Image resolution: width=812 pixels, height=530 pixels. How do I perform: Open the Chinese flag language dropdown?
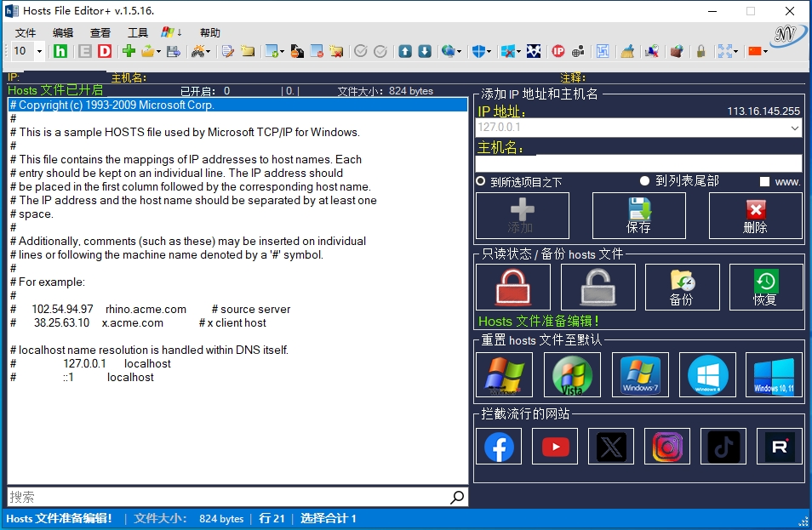click(765, 51)
